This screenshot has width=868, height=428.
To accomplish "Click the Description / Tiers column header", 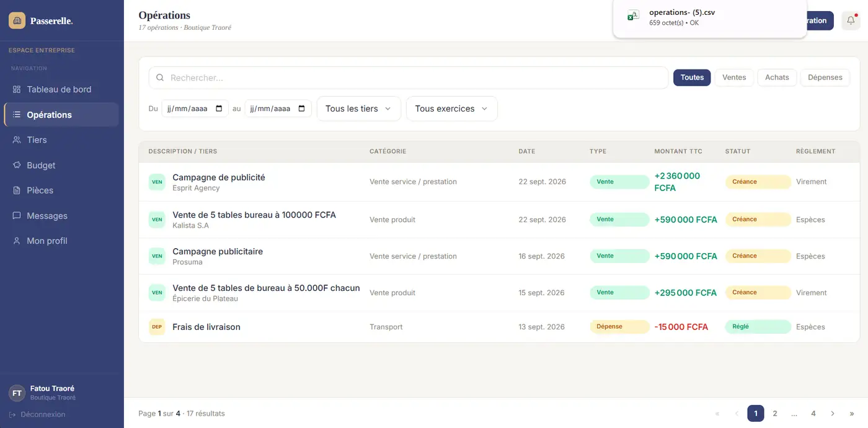I will point(183,151).
